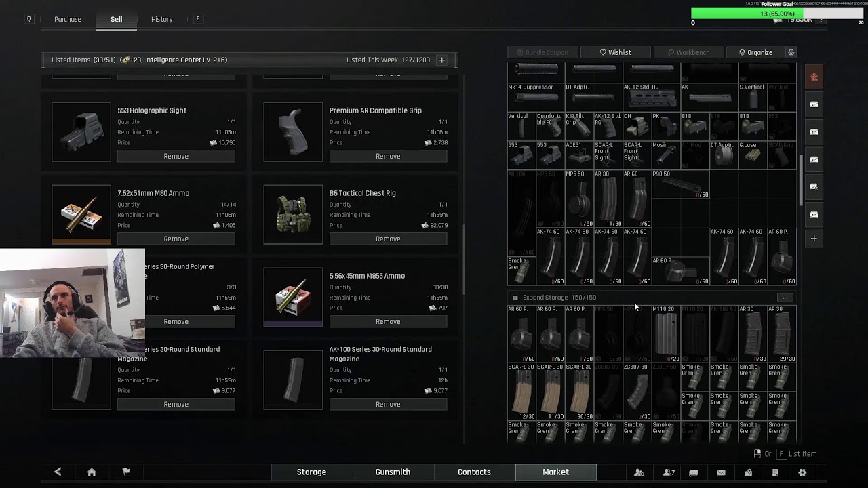Image resolution: width=868 pixels, height=488 pixels.
Task: Open the notes document icon in bottom bar
Action: tap(775, 472)
